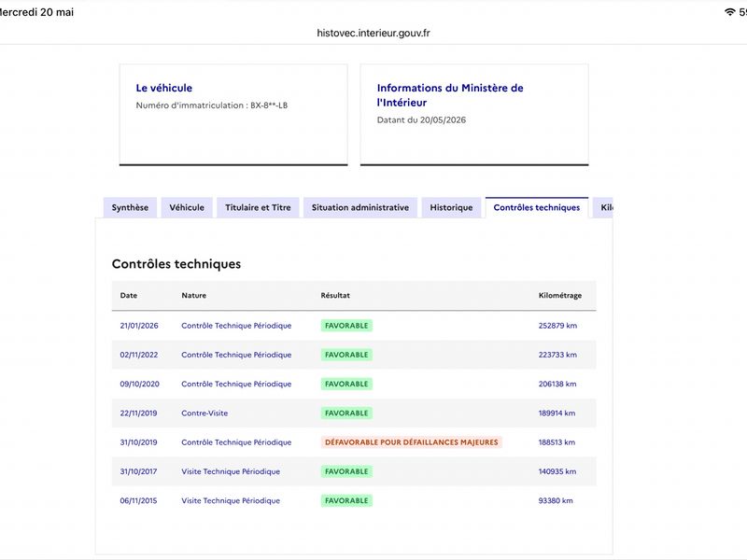The width and height of the screenshot is (747, 560).
Task: Go to the Historique tab
Action: click(x=451, y=207)
